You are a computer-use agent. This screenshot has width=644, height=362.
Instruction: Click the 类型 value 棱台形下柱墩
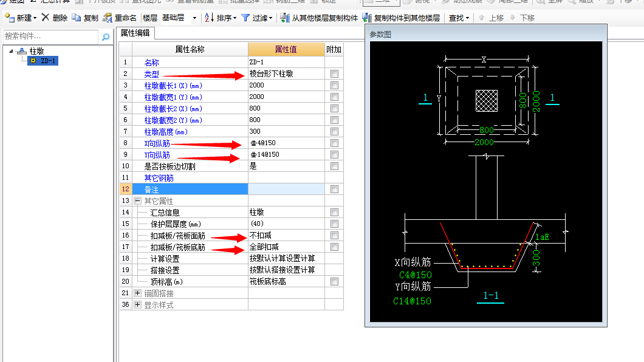click(x=271, y=74)
